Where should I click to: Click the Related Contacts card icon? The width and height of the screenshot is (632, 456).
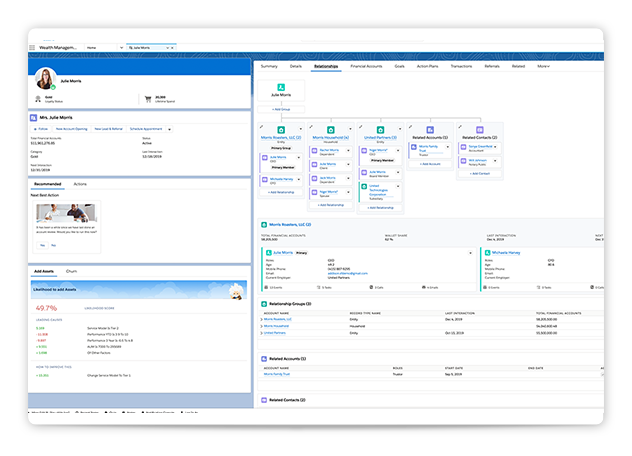pyautogui.click(x=481, y=130)
